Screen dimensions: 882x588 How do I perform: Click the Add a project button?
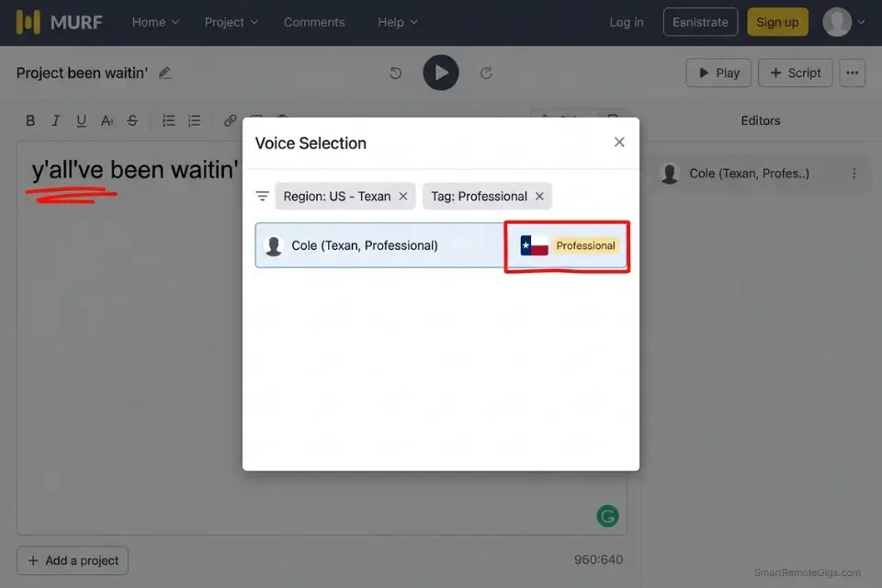[73, 560]
